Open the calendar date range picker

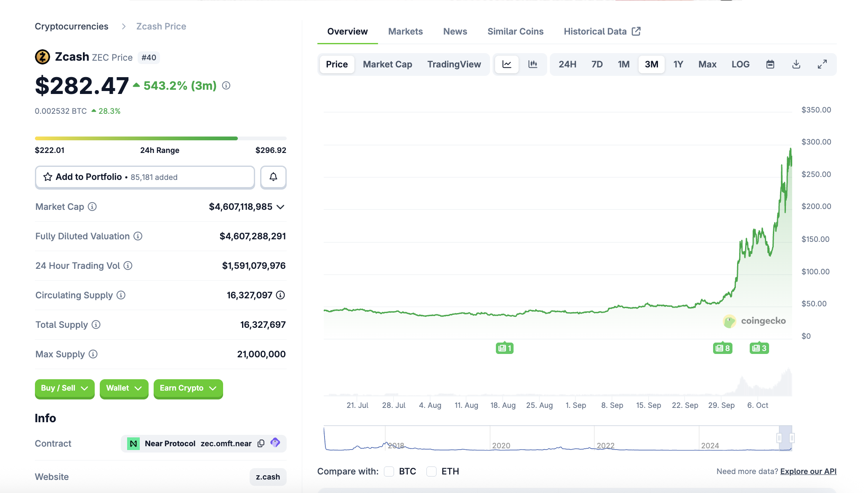[x=770, y=64]
